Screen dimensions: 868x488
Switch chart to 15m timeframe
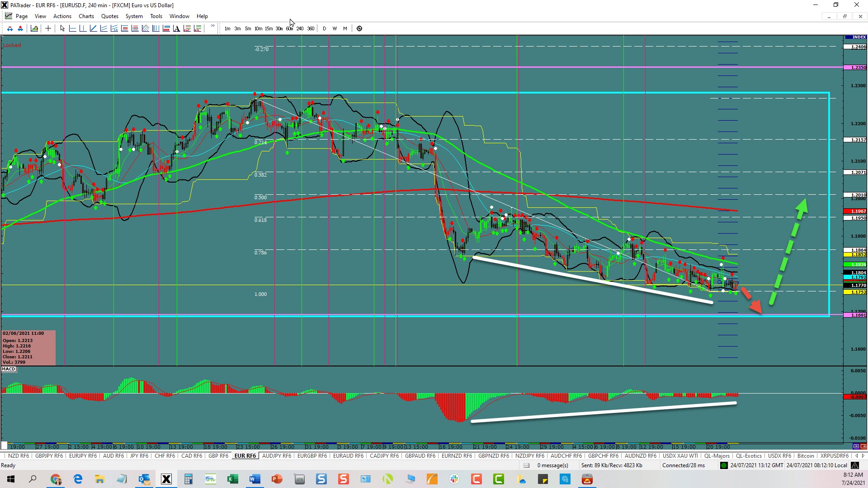click(269, 28)
